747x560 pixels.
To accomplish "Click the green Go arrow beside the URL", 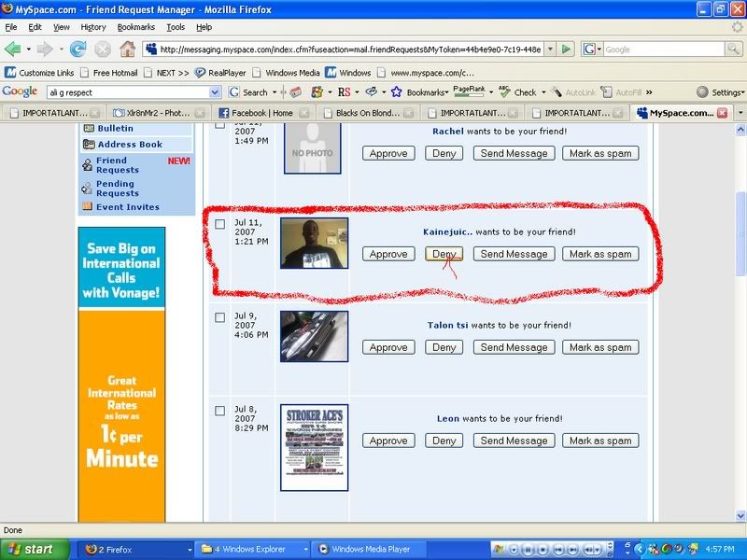I will pos(566,49).
